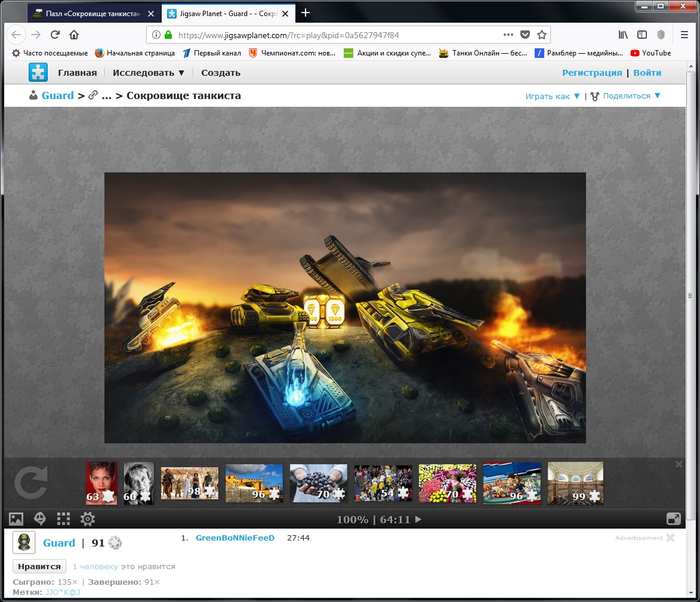Click the 100% | 64:11 progress status
Screen dimensions: 700x602
coord(373,520)
